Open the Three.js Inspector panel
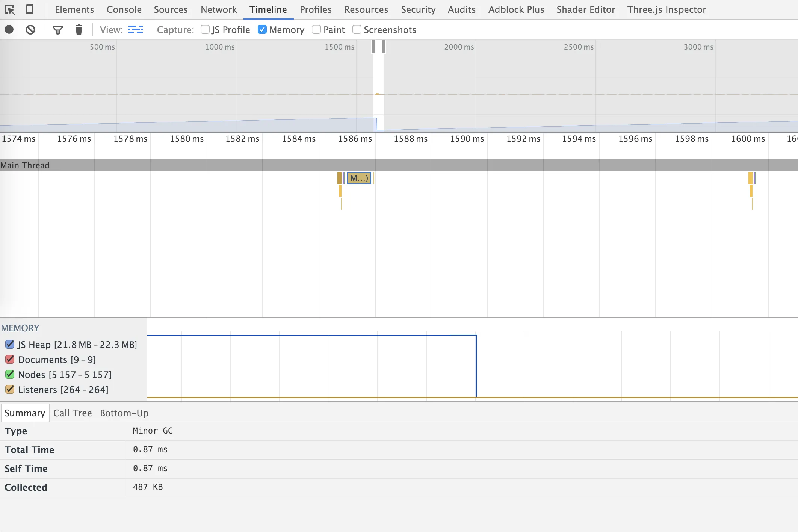This screenshot has width=798, height=532. [667, 9]
